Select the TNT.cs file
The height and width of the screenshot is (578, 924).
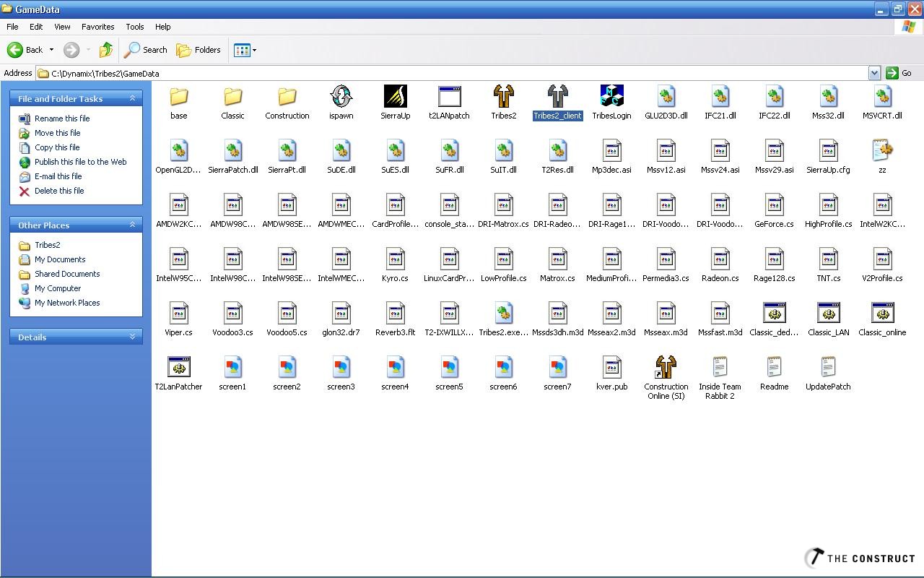(828, 259)
